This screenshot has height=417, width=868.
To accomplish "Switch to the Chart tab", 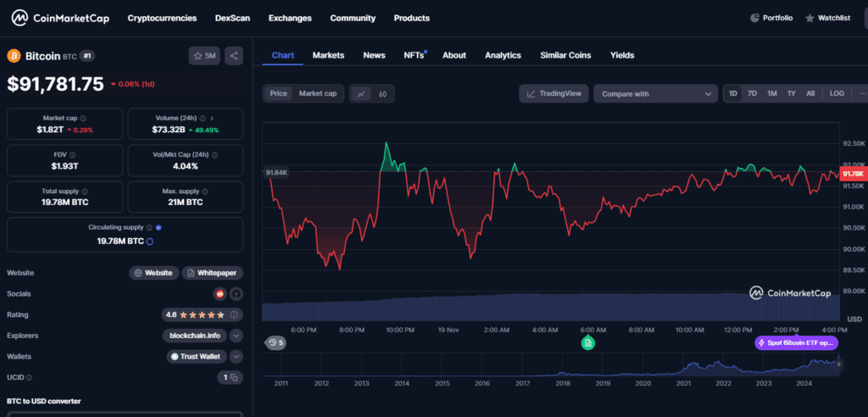I will tap(283, 55).
